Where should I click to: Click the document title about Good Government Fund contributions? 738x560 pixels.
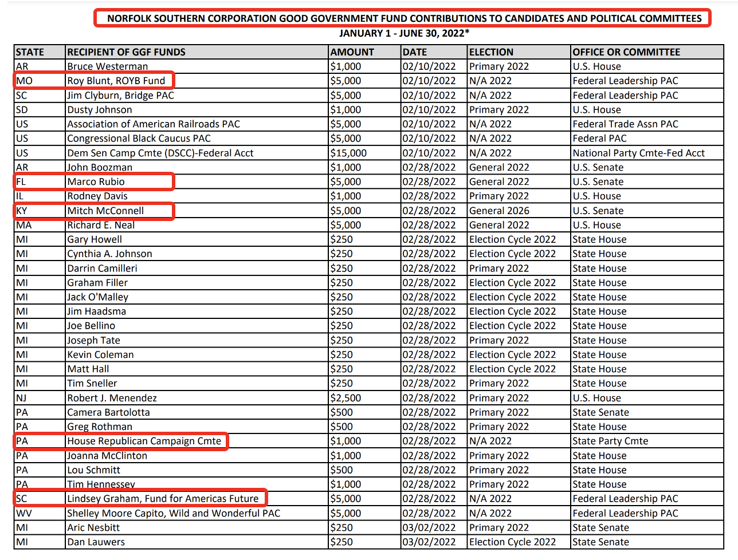pos(404,18)
